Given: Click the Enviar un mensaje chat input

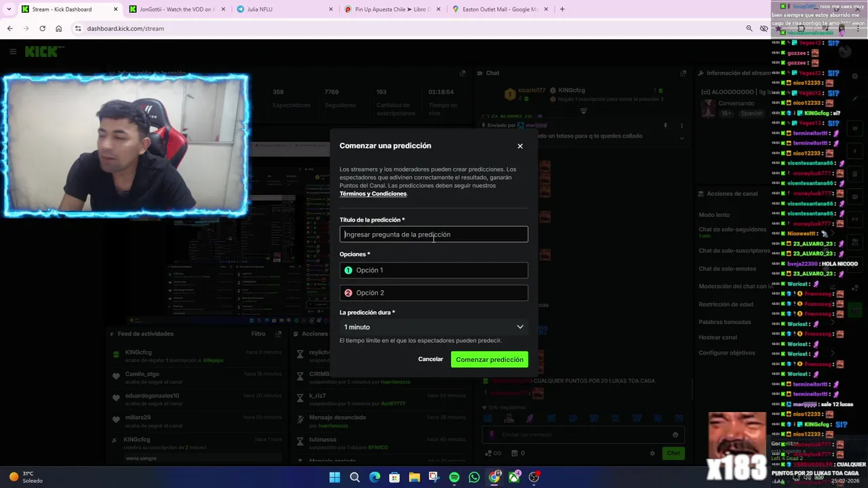Looking at the screenshot, I should click(583, 434).
